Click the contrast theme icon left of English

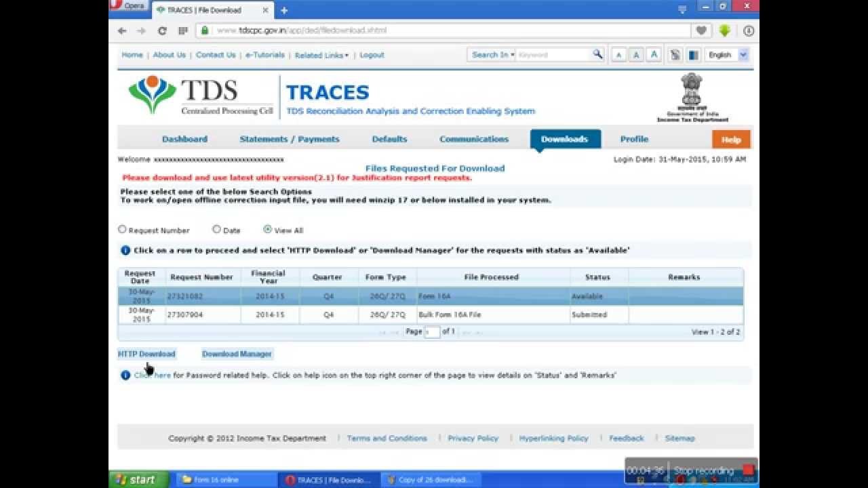[x=693, y=55]
